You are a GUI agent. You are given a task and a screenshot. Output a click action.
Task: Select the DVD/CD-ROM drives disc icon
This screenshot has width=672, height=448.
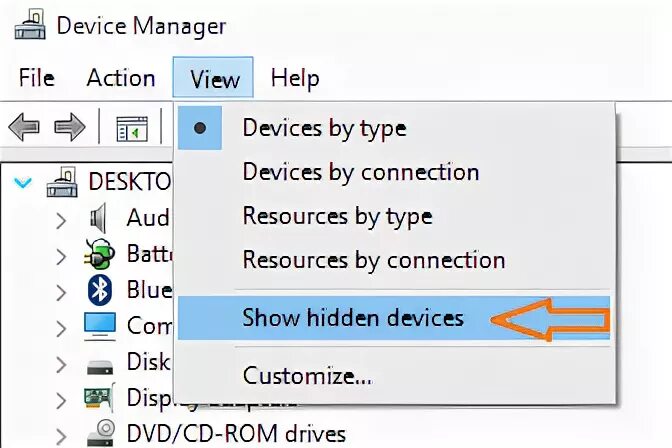click(100, 434)
